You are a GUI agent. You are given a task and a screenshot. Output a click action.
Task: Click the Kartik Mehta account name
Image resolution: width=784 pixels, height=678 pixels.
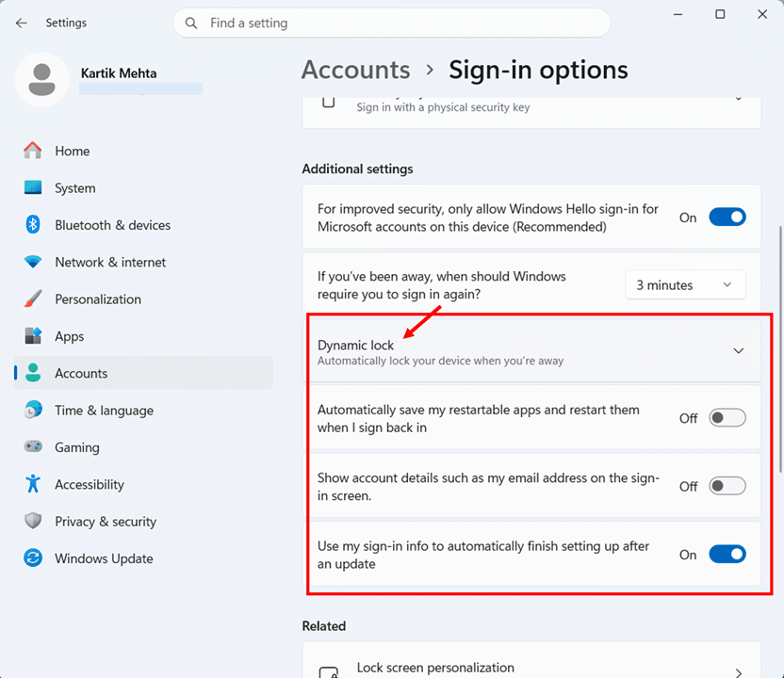(x=119, y=73)
